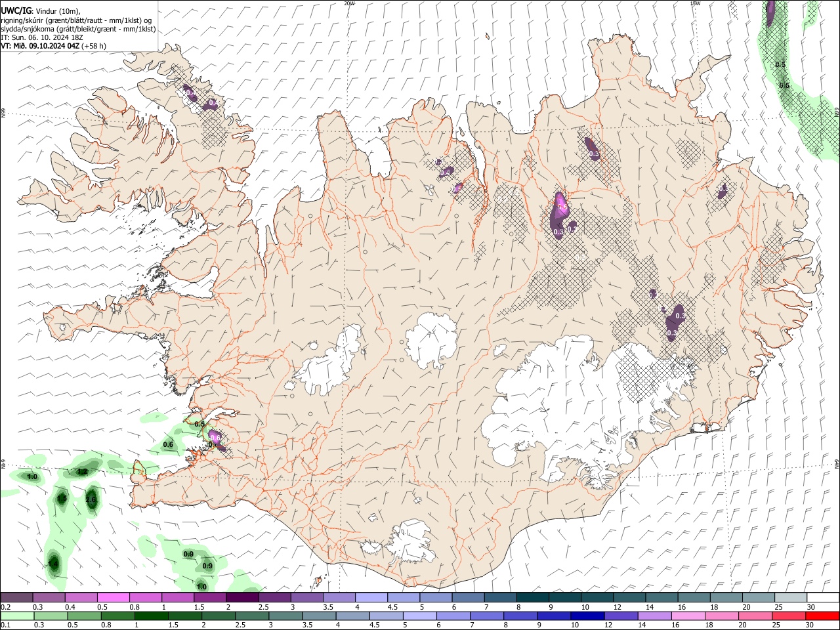840x630 pixels.
Task: Select the pale green 0.1 rain-scale swatch
Action: click(18, 616)
